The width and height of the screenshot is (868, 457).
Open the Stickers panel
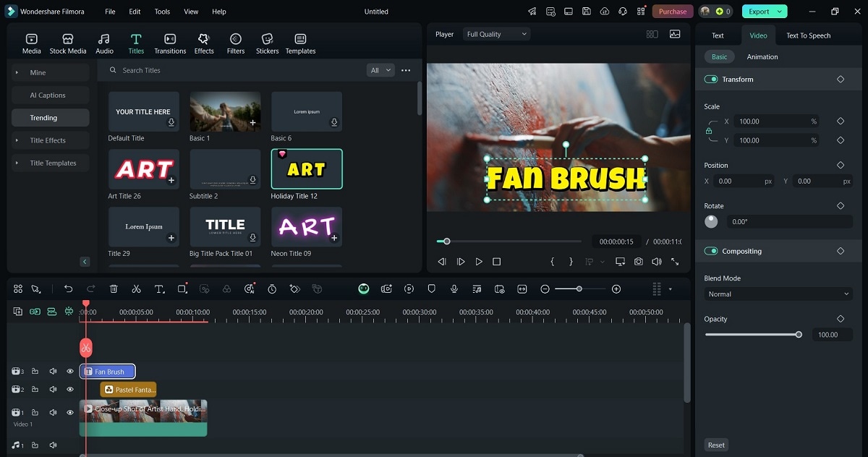coord(268,43)
